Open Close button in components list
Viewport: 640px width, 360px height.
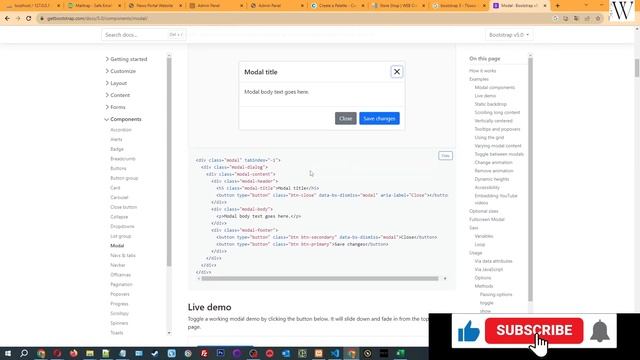[x=124, y=207]
